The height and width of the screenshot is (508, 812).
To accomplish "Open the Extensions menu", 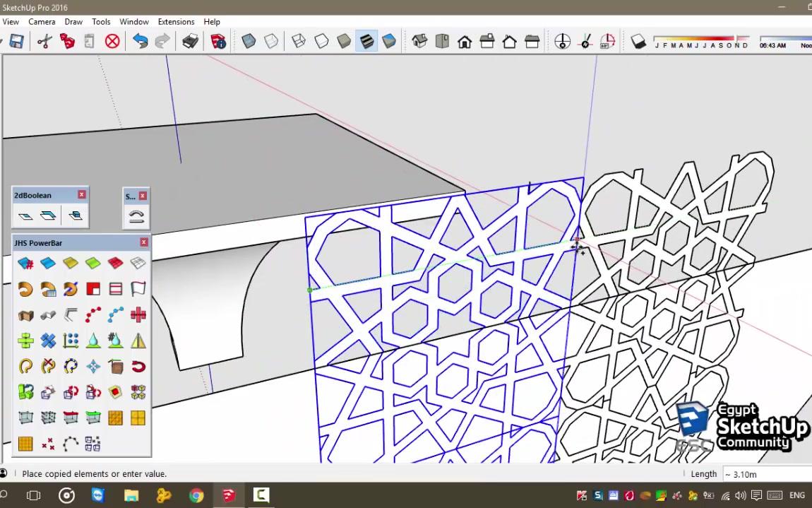I will tap(176, 22).
